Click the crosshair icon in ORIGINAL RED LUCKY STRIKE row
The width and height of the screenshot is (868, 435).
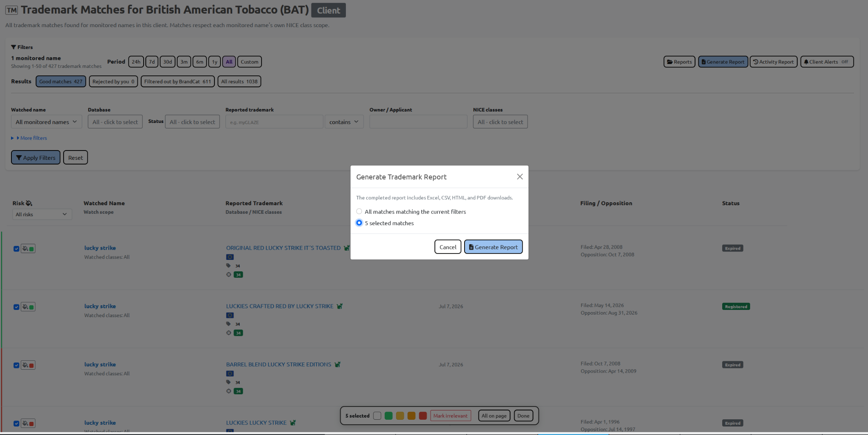coord(228,275)
